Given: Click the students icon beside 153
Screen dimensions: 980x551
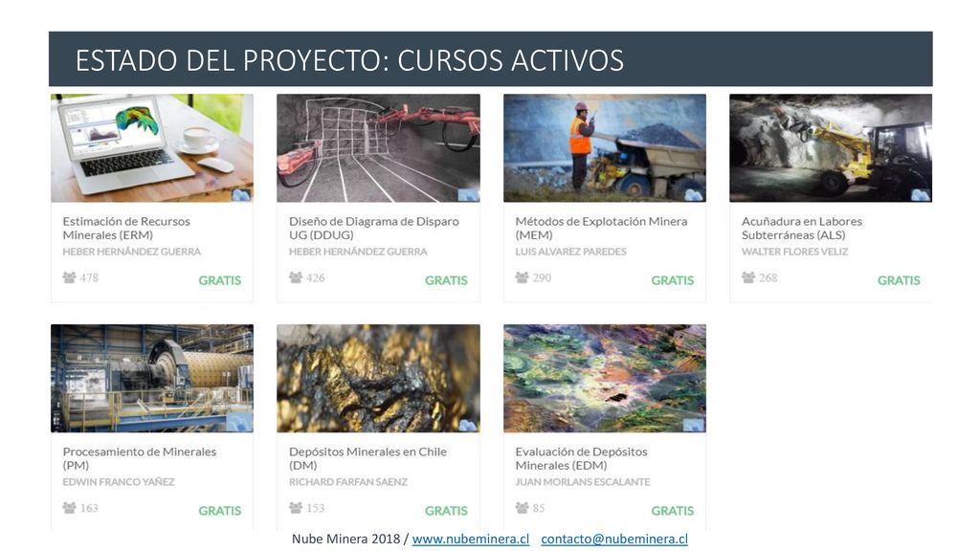Looking at the screenshot, I should click(296, 507).
